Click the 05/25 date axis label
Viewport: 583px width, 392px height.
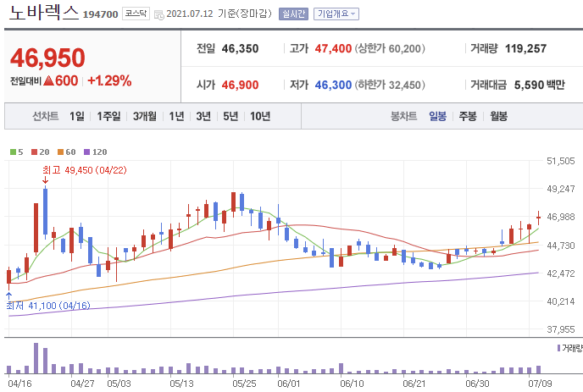[244, 384]
